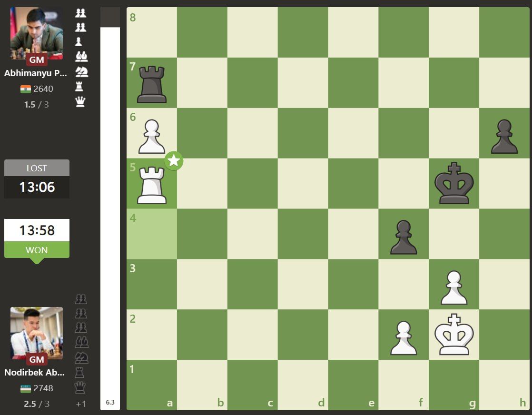The width and height of the screenshot is (532, 415).
Task: Click the +1 material advantage indicator
Action: pos(81,404)
